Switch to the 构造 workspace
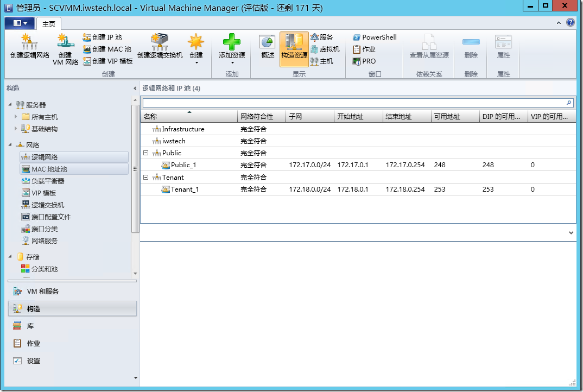Screen dimensions: 583x392 pos(73,309)
